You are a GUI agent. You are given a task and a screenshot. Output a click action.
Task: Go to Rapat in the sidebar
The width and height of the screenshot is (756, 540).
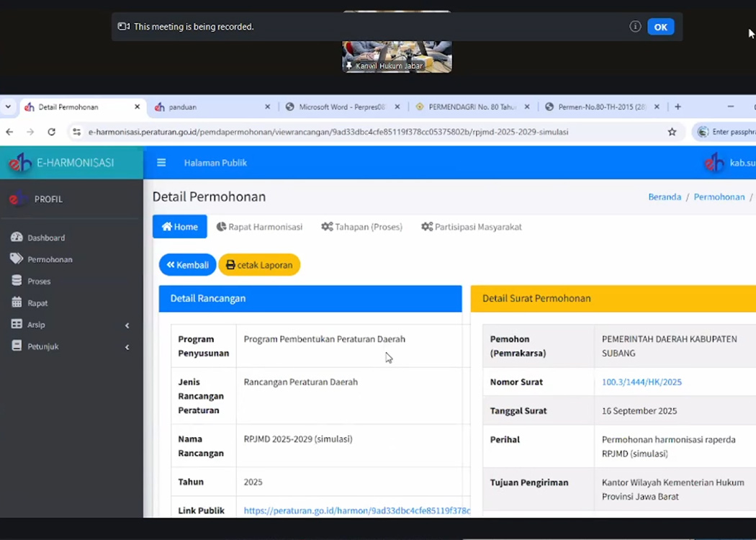click(x=37, y=303)
